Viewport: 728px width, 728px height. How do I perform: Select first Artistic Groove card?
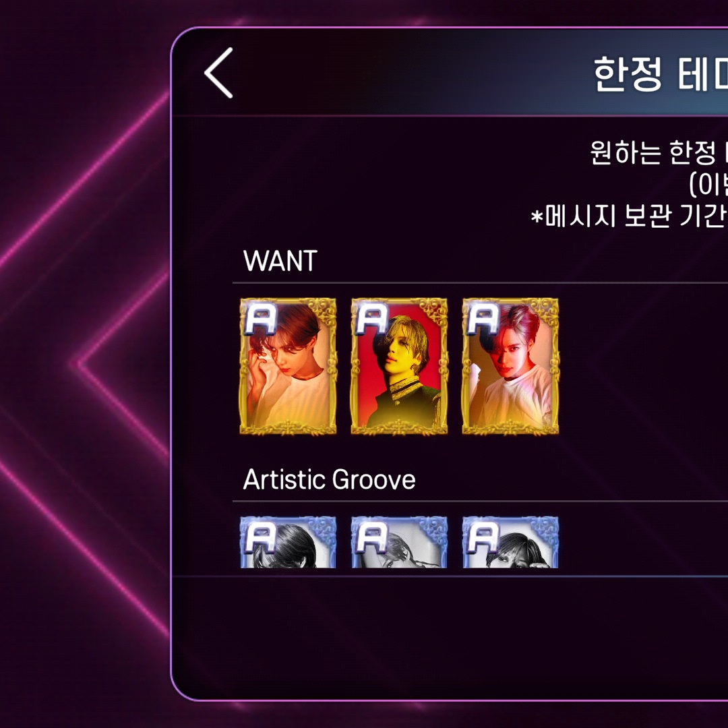point(288,542)
